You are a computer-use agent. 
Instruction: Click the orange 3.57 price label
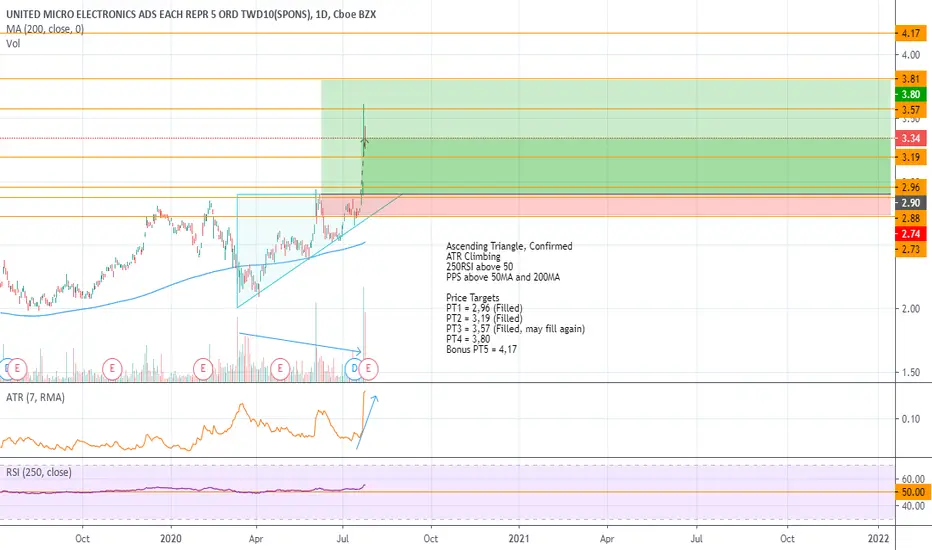[x=911, y=109]
